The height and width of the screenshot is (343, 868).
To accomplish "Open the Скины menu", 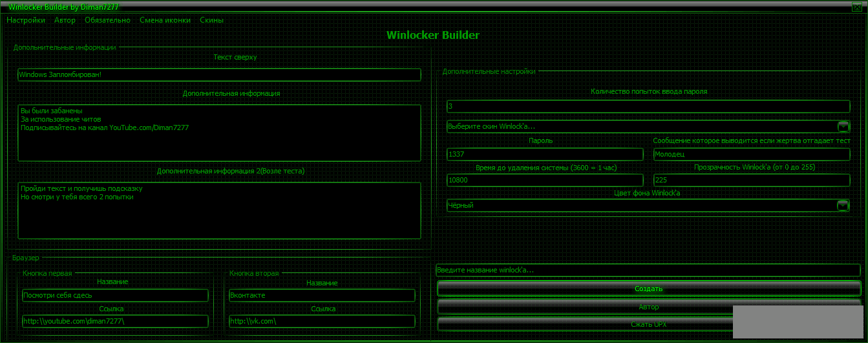I will click(211, 20).
